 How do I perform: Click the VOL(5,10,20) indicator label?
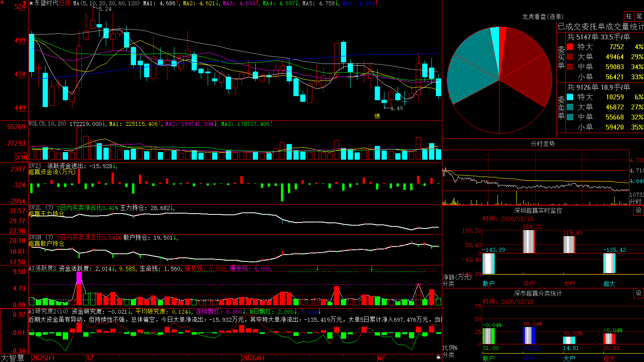point(47,123)
